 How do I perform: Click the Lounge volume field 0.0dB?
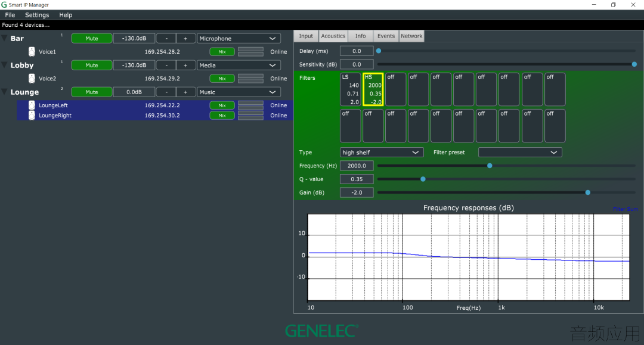point(134,92)
